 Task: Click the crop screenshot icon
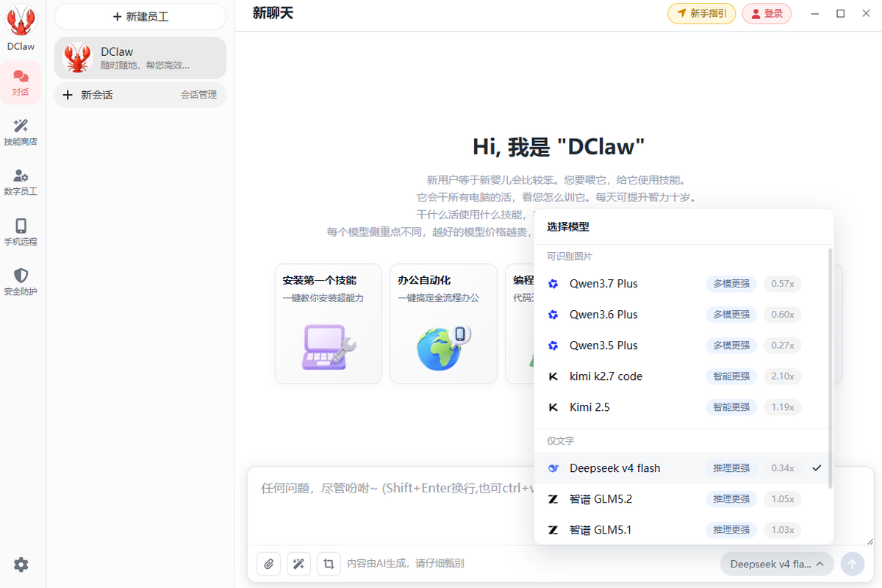point(329,564)
